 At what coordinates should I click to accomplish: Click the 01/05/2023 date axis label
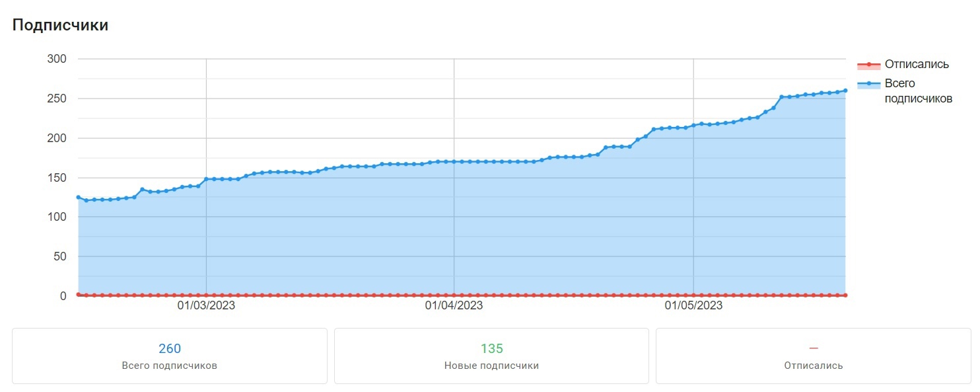tap(693, 305)
